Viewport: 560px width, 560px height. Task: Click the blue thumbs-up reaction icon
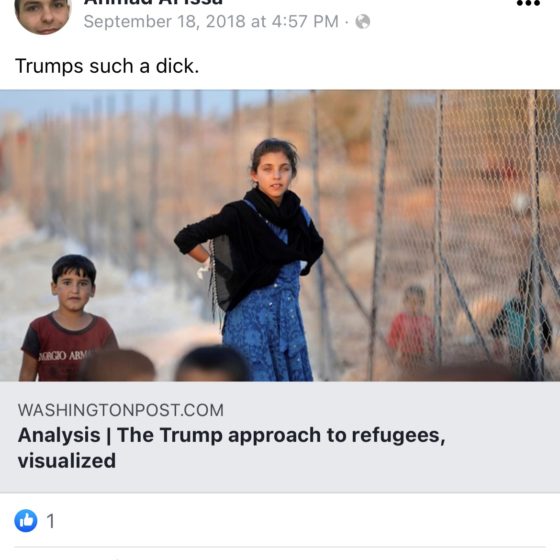[x=26, y=521]
